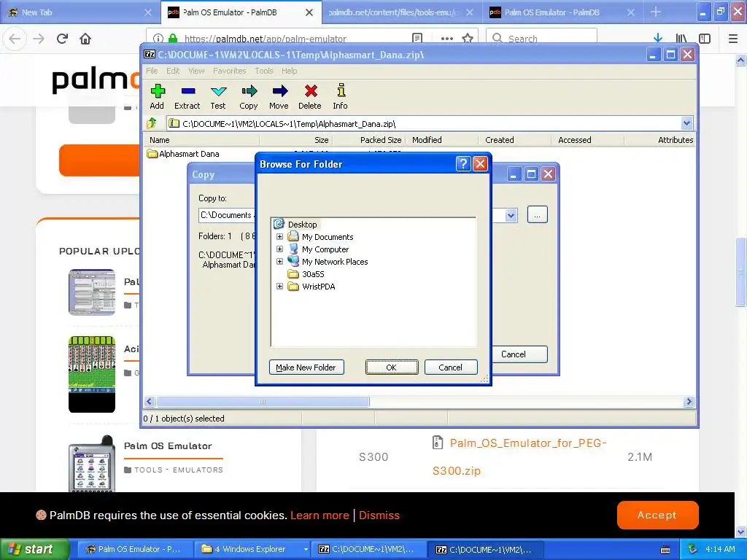747x560 pixels.
Task: Sort by Packed Size column header
Action: [x=368, y=140]
